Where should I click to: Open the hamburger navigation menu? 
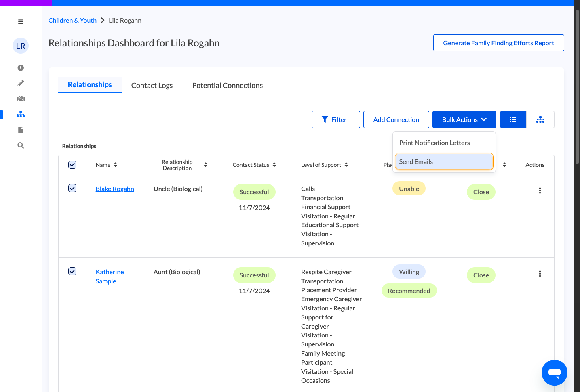coord(21,22)
